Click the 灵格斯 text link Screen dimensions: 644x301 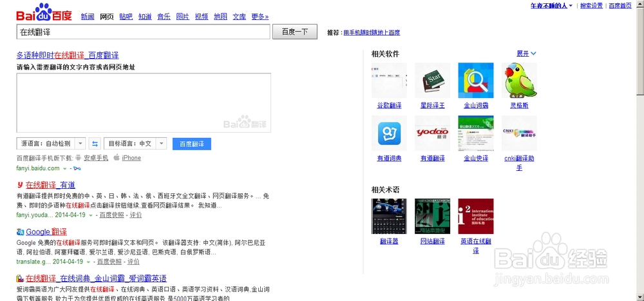pos(519,106)
